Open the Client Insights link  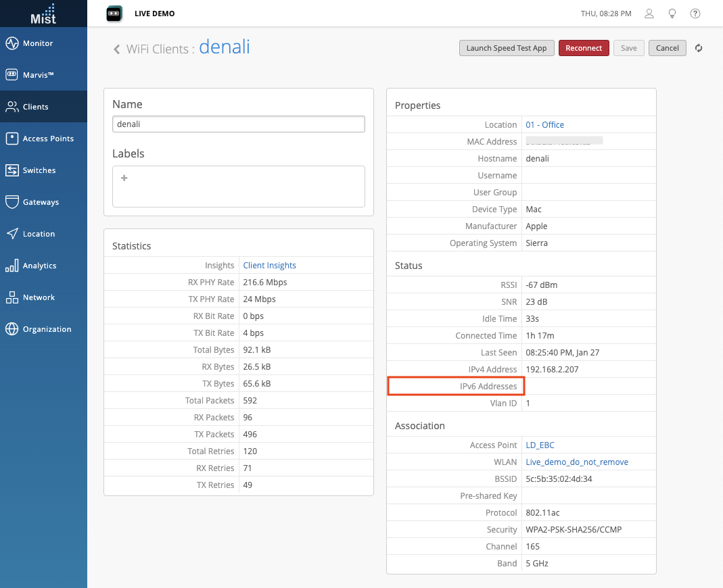coord(269,266)
